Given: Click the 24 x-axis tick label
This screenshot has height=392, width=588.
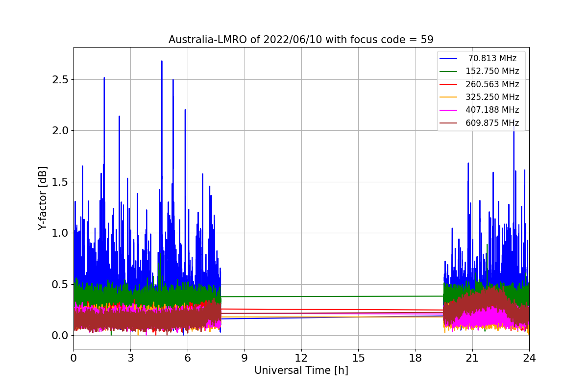Looking at the screenshot, I should (529, 358).
